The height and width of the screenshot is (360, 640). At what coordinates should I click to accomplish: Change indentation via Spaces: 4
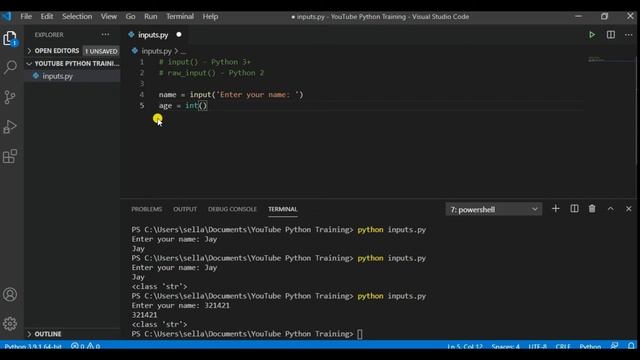[505, 347]
